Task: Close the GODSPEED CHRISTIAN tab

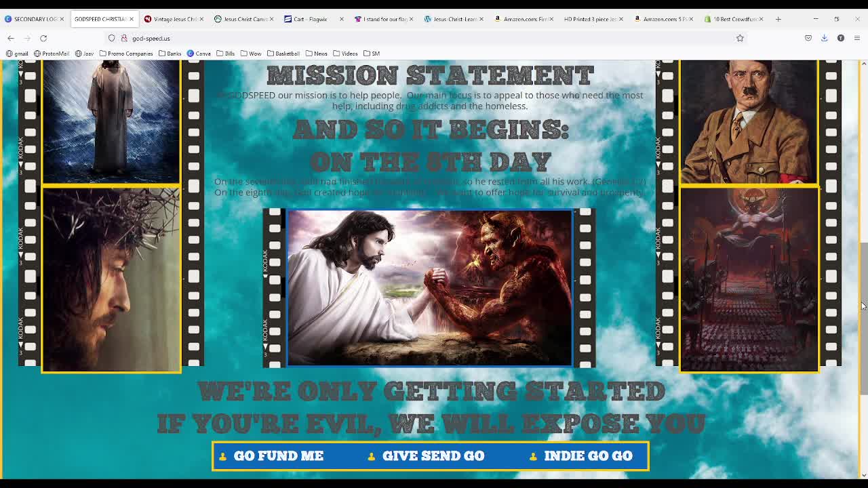Action: (x=132, y=19)
